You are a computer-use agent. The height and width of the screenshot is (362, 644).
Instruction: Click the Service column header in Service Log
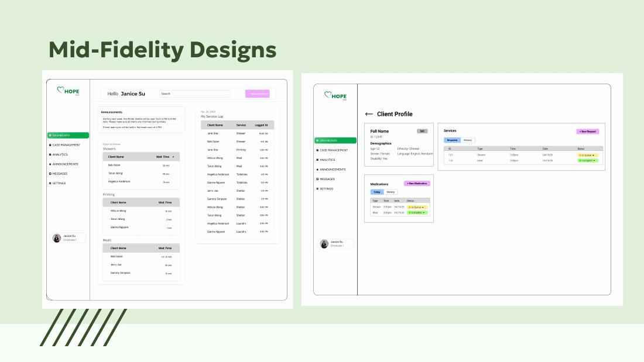(241, 125)
